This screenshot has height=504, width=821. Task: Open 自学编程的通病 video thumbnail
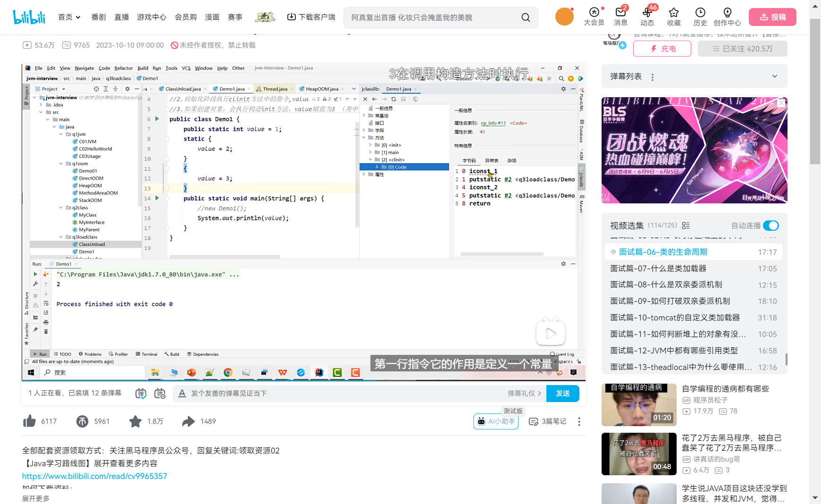click(x=639, y=405)
